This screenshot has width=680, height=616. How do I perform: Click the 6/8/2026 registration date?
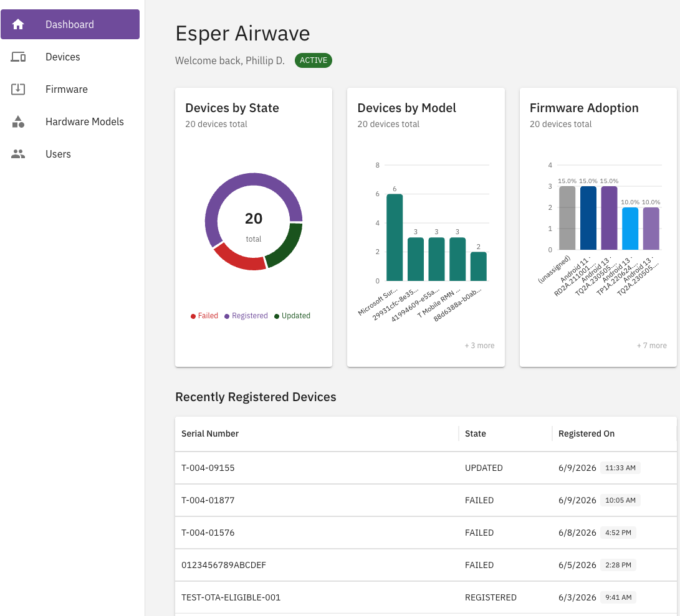click(x=577, y=533)
